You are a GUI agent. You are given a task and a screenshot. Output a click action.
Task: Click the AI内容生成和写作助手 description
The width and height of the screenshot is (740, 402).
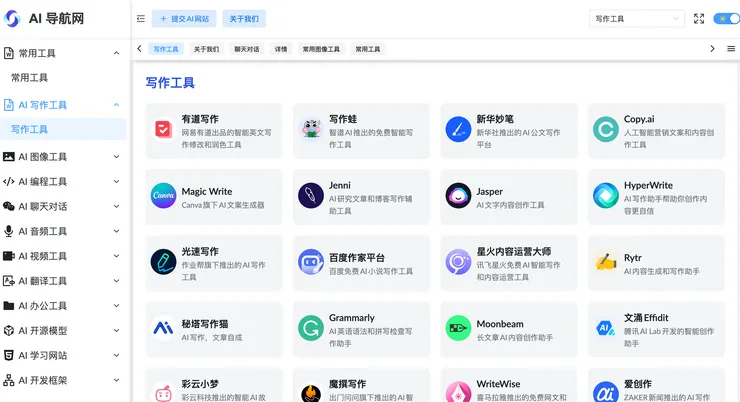point(662,271)
